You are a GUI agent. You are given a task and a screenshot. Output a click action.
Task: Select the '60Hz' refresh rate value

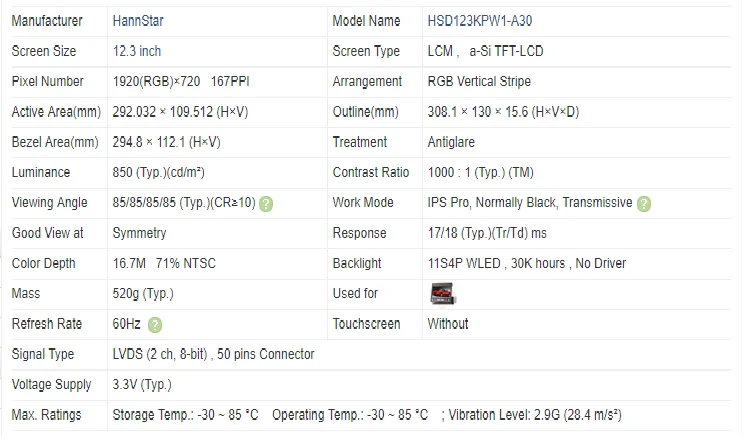[x=127, y=324]
